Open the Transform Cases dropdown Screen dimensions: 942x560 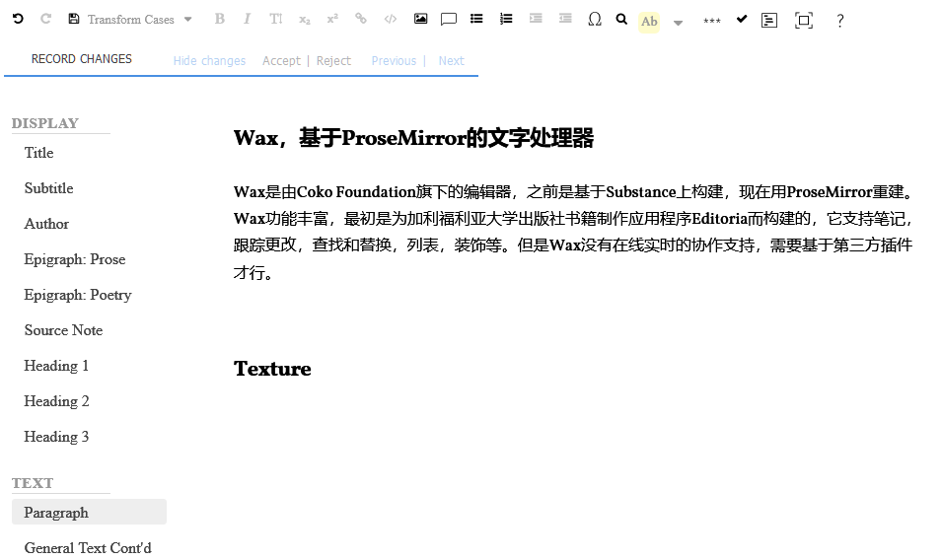click(139, 20)
